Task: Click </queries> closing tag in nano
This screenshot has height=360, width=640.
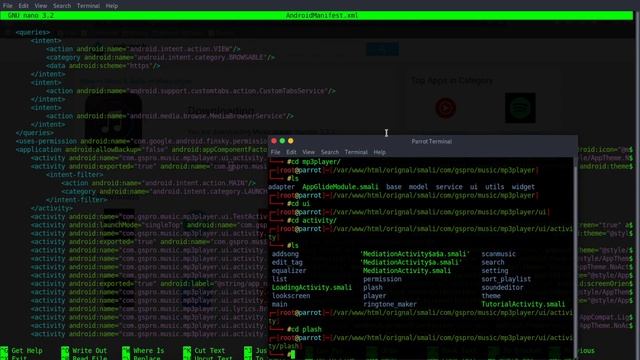Action: (x=35, y=133)
